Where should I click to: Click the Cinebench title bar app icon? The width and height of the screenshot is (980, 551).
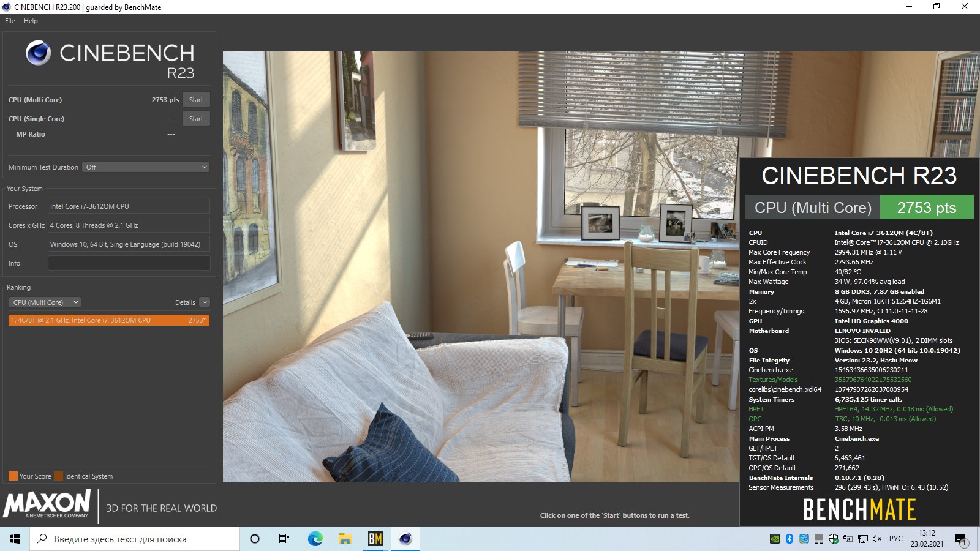[7, 7]
